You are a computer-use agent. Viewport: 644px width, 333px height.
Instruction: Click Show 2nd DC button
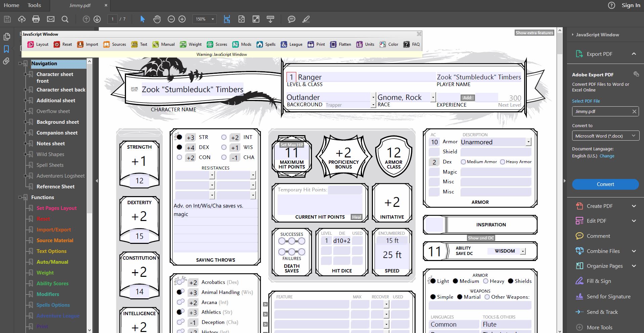point(481,238)
